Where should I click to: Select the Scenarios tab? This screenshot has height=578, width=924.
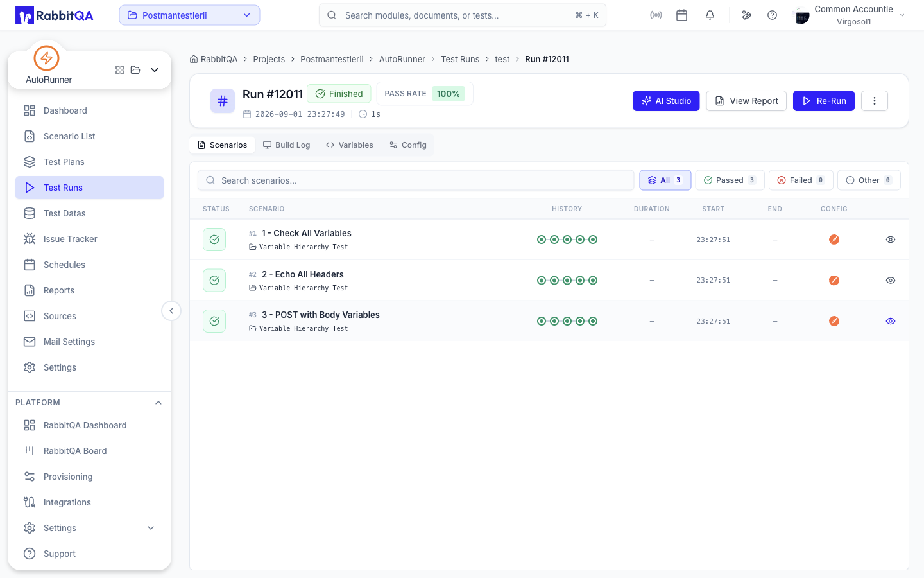(223, 145)
